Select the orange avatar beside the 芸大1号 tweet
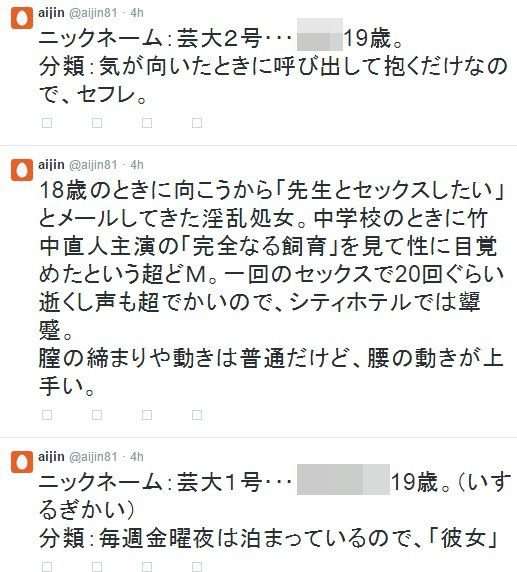517x572 pixels. [x=22, y=462]
